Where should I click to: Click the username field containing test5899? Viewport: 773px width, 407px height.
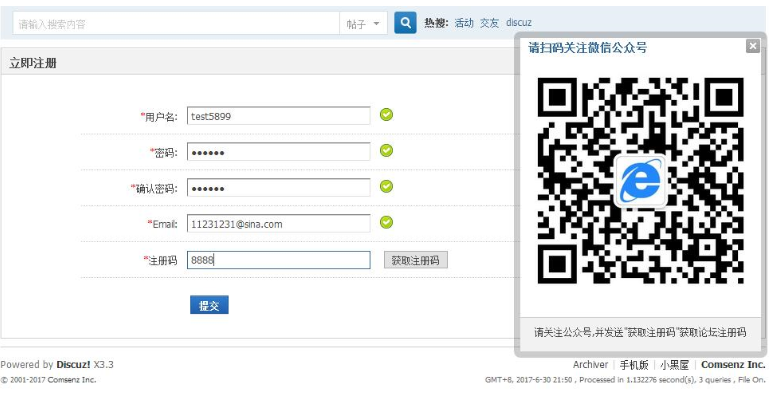click(279, 116)
